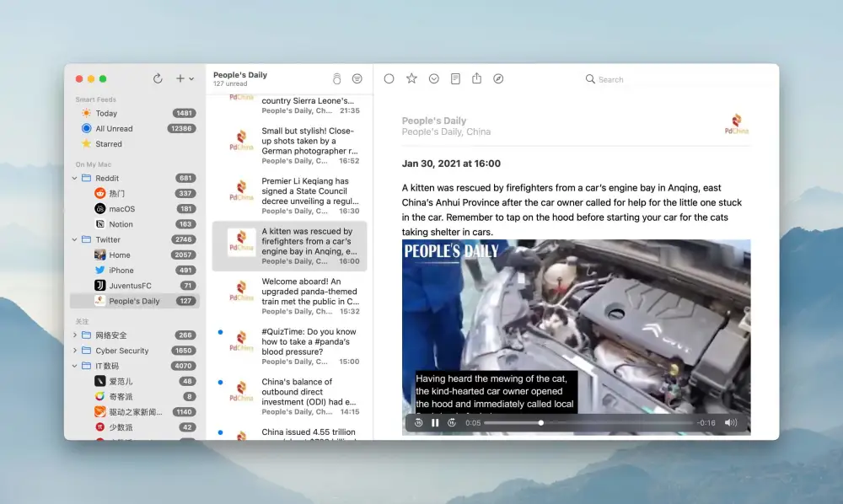This screenshot has height=504, width=843.
Task: Open the Sierra Leone article from 21:35
Action: coord(289,105)
